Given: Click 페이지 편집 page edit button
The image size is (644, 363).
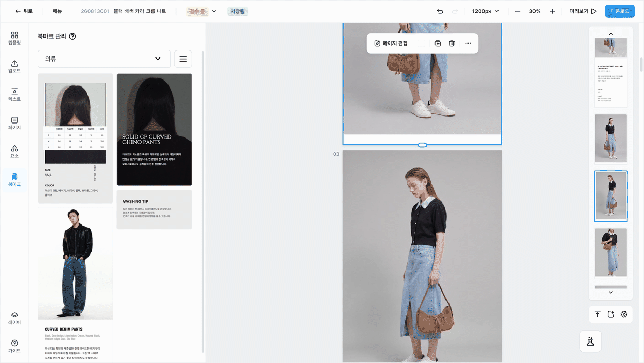Looking at the screenshot, I should [x=391, y=43].
